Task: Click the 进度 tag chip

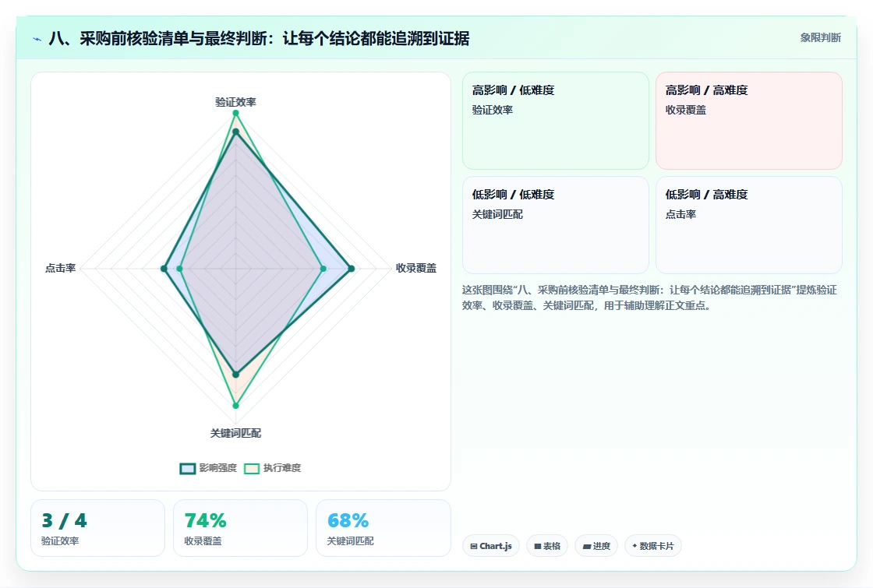Action: pyautogui.click(x=596, y=546)
